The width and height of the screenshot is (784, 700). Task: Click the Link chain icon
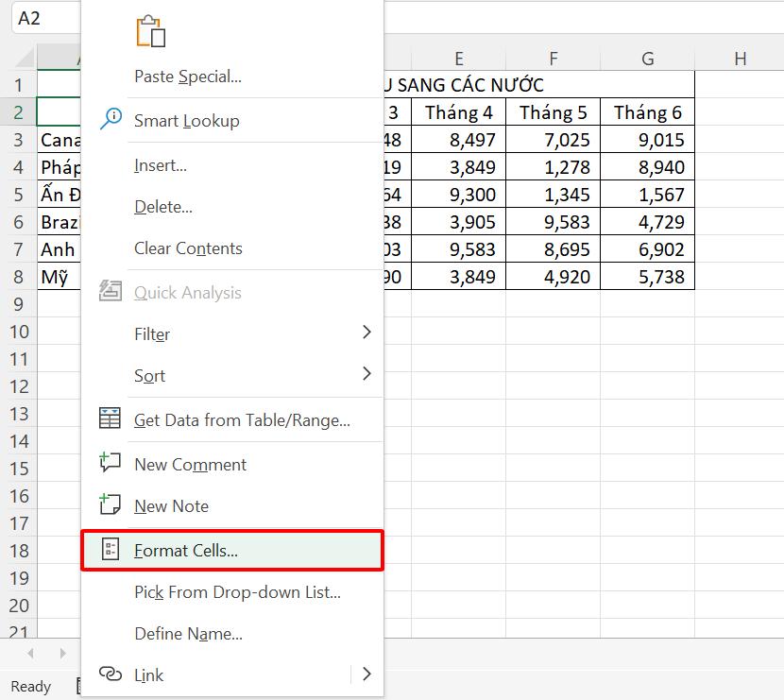[110, 674]
